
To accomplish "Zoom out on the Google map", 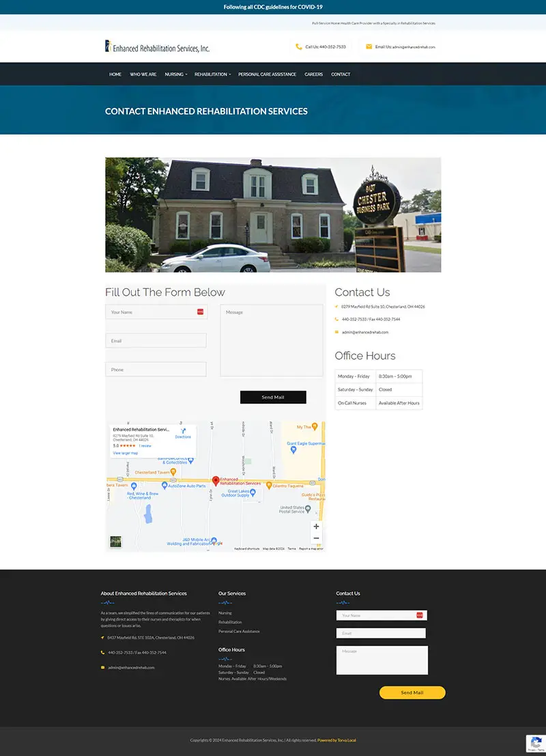I will (316, 538).
